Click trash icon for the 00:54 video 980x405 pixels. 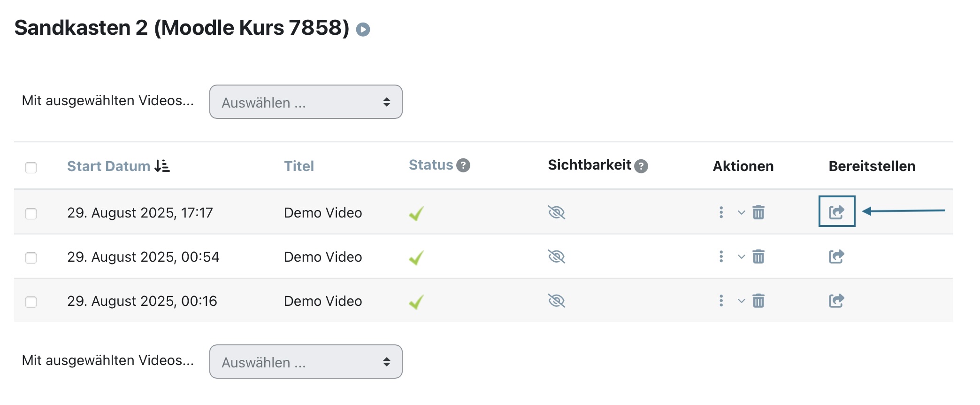(x=758, y=257)
